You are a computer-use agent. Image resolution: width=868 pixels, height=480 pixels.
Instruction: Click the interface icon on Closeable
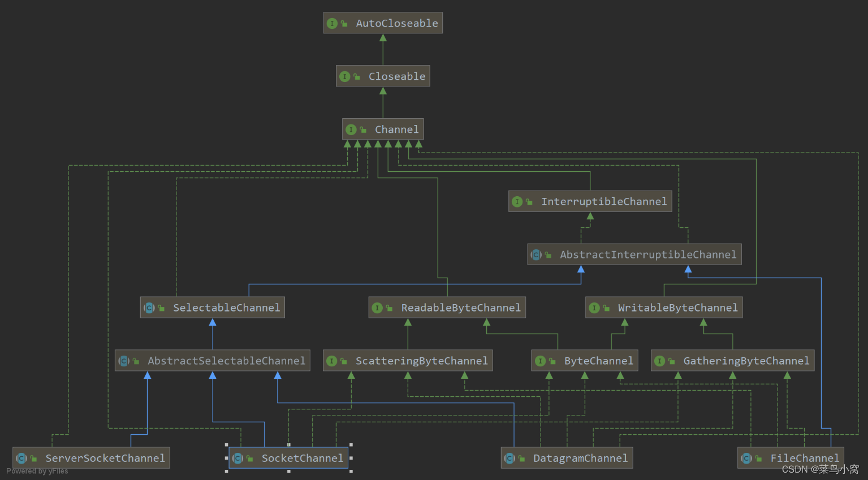tap(344, 76)
